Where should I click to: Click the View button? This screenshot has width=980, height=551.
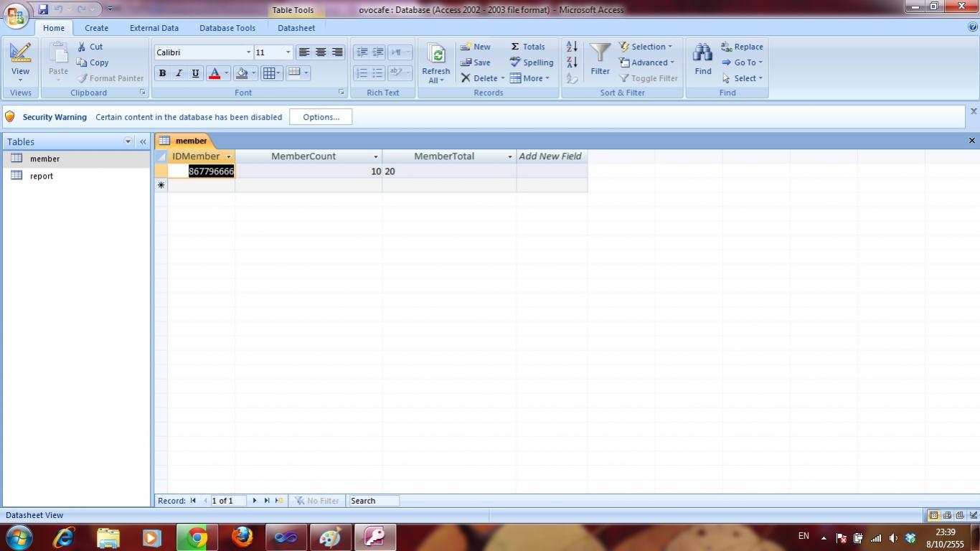[x=20, y=62]
